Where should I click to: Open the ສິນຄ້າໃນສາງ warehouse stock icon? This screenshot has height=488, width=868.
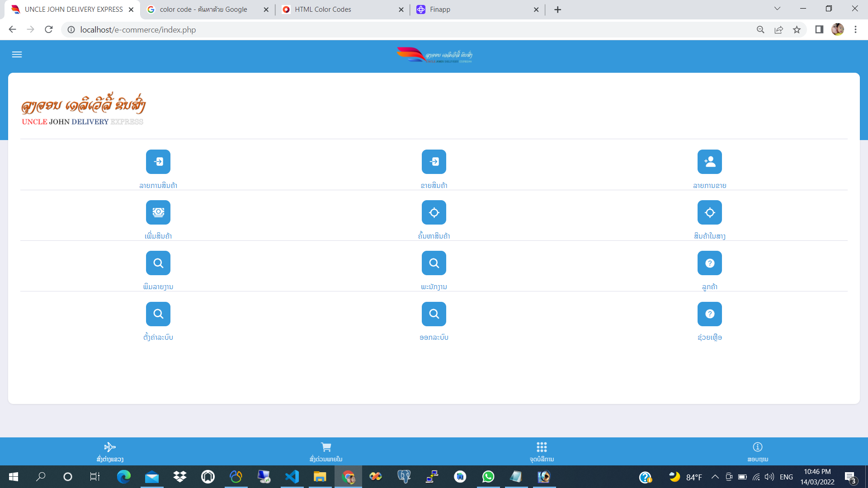tap(710, 212)
